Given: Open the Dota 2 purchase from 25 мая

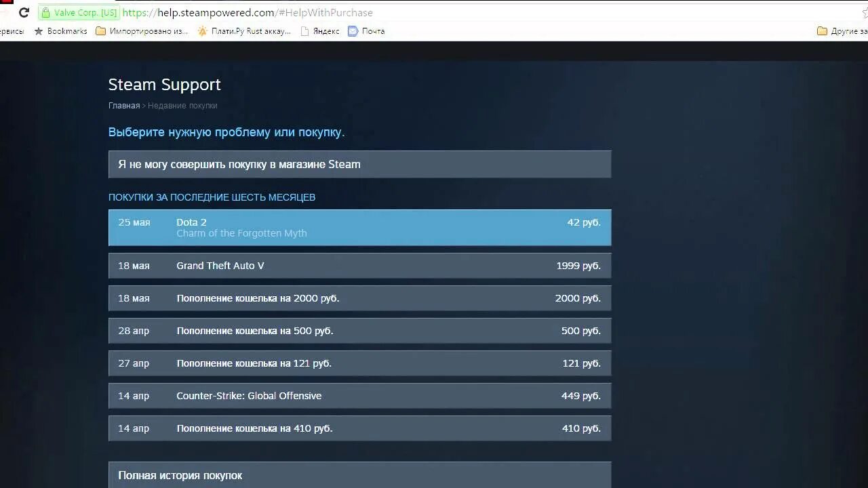Looking at the screenshot, I should (x=359, y=228).
